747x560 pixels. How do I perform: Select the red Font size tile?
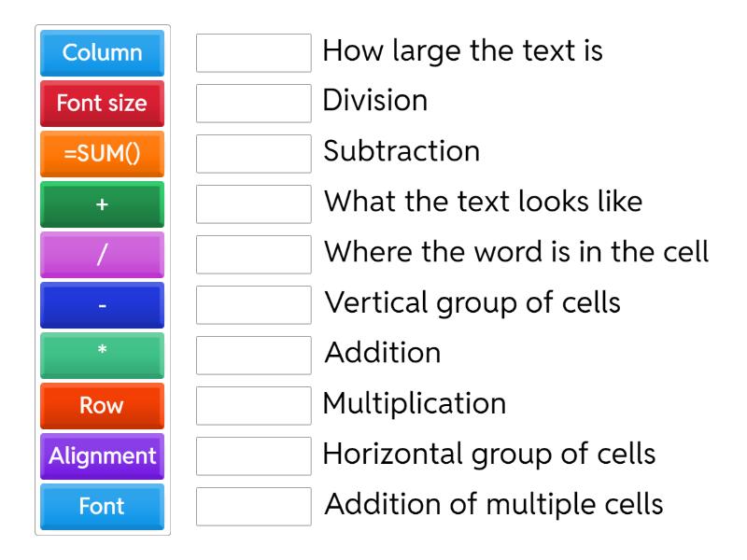click(x=102, y=104)
